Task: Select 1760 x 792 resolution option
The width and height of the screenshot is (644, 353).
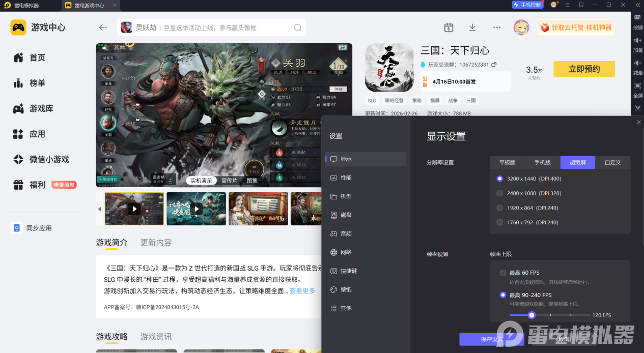Action: pyautogui.click(x=527, y=222)
